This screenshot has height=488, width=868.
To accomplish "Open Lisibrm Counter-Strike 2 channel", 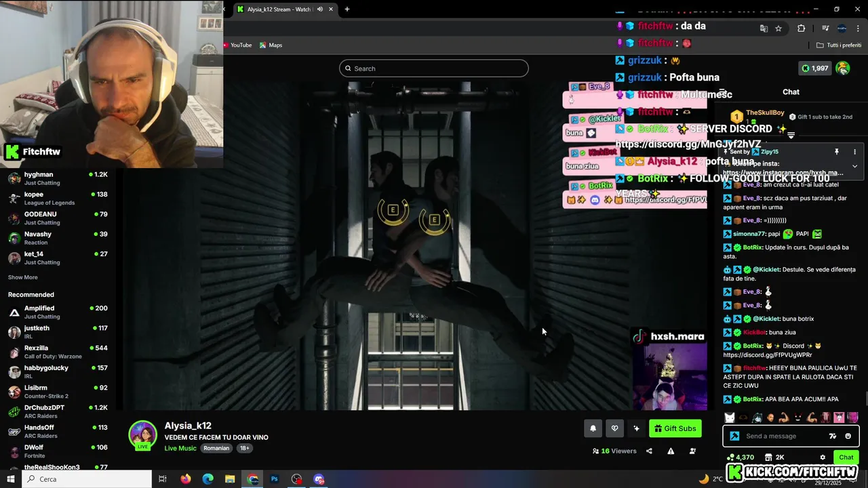I will pos(58,391).
